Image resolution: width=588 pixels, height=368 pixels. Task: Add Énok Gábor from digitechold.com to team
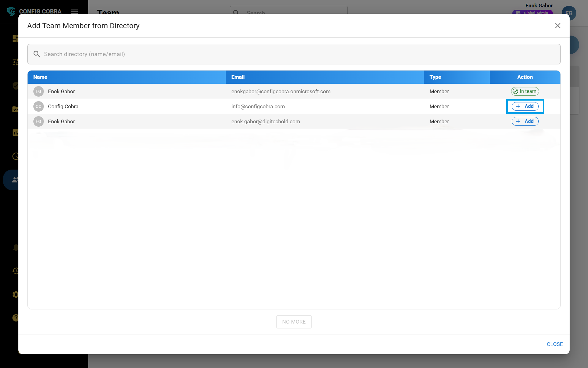tap(525, 121)
